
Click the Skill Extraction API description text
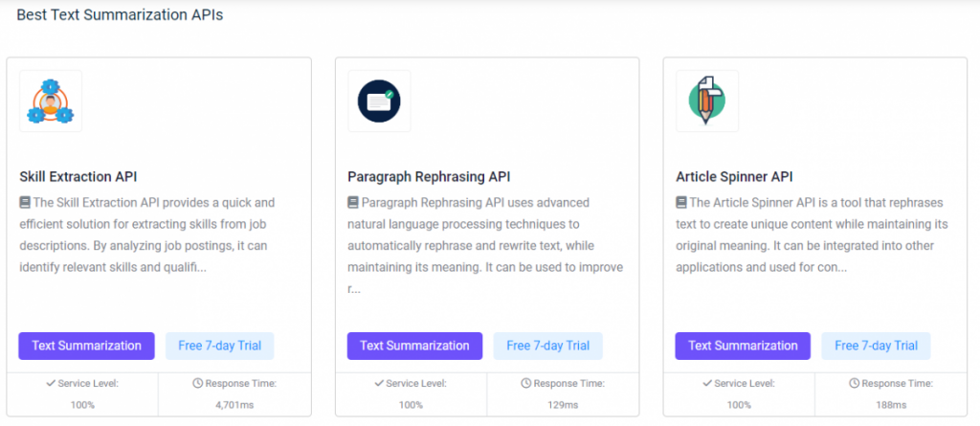(x=147, y=235)
